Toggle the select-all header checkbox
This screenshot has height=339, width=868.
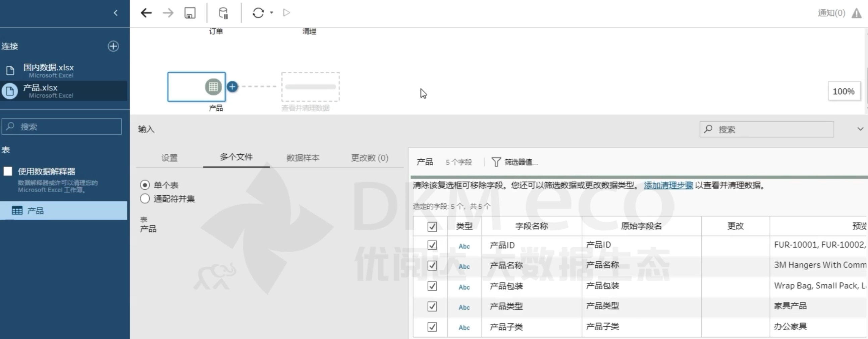pyautogui.click(x=432, y=226)
